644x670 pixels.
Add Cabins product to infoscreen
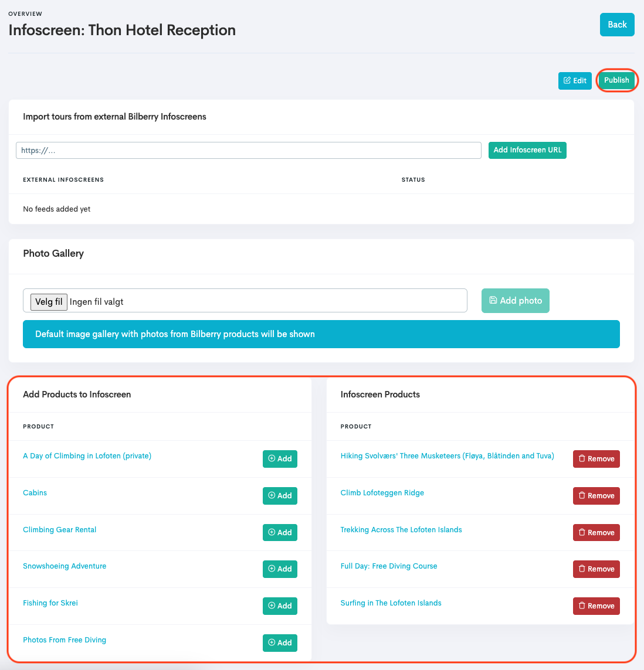[280, 496]
